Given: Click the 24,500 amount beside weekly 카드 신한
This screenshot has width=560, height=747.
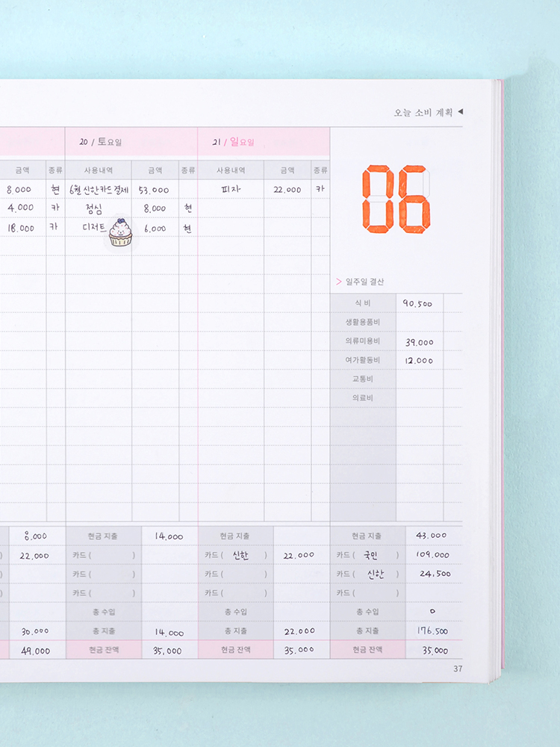Looking at the screenshot, I should tap(435, 574).
